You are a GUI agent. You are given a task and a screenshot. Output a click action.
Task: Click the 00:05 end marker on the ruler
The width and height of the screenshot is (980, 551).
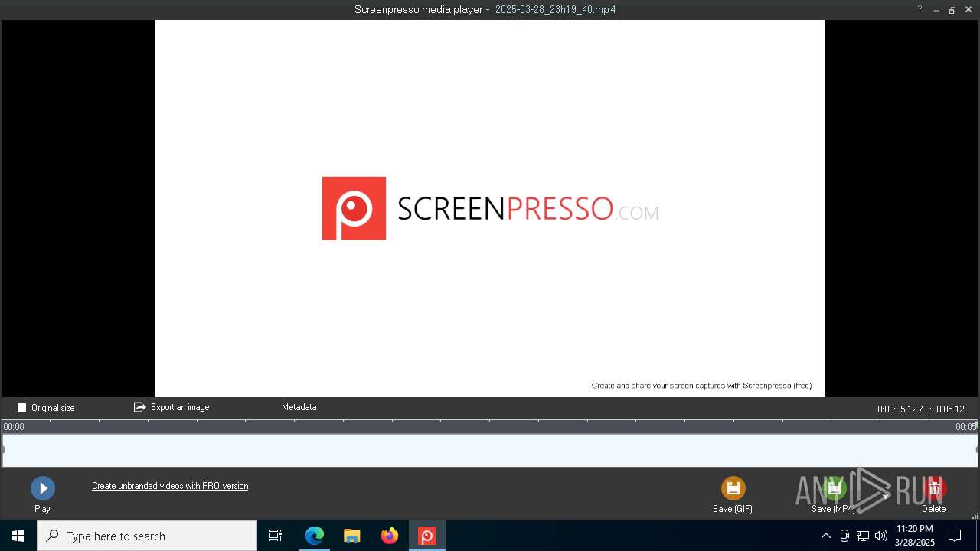(966, 427)
